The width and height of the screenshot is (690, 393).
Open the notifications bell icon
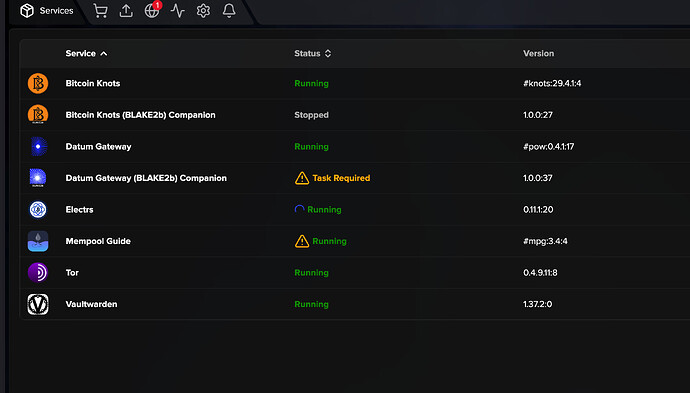229,11
